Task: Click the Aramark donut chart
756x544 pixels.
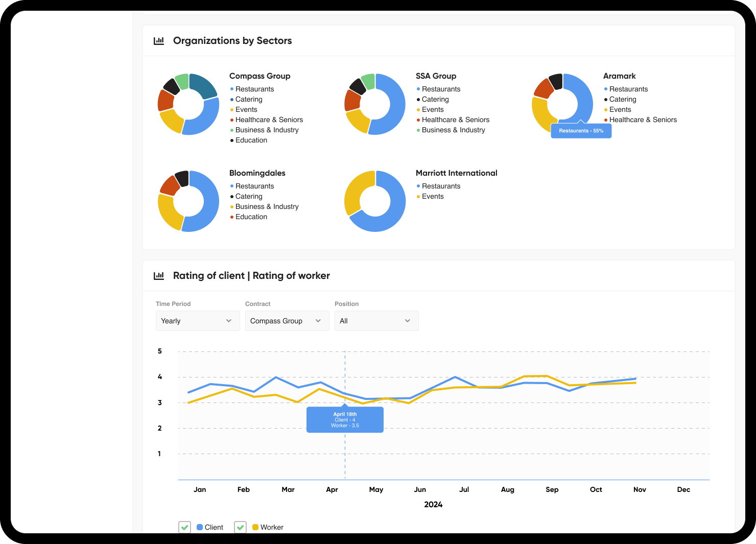Action: click(x=562, y=104)
